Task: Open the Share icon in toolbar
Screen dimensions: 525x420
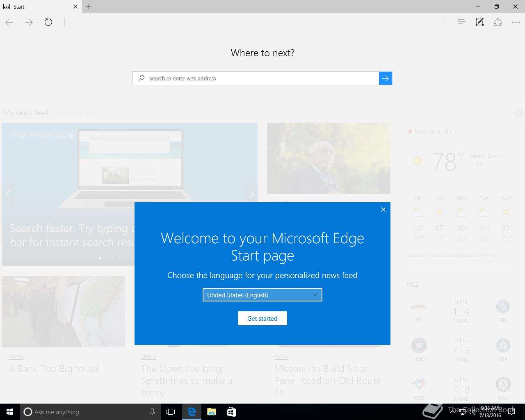Action: pyautogui.click(x=498, y=22)
